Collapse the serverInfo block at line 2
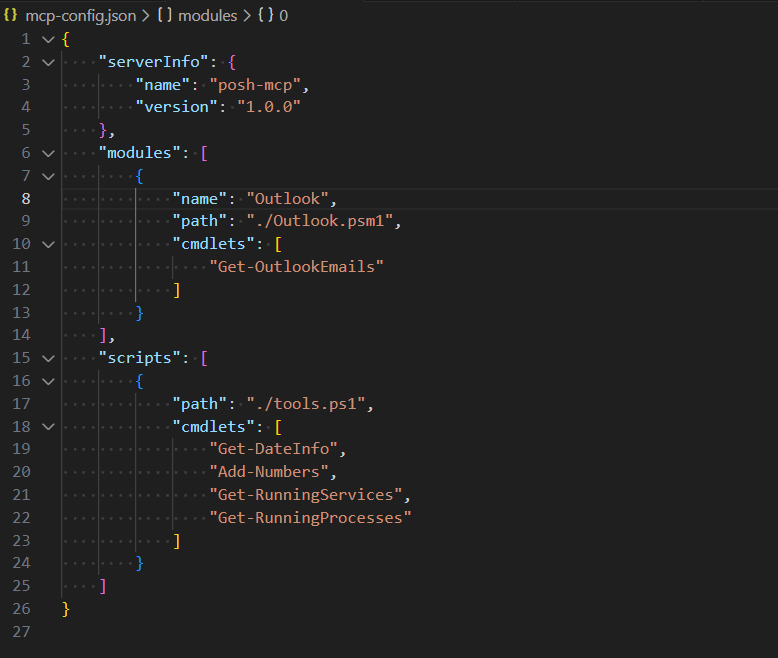 [48, 62]
